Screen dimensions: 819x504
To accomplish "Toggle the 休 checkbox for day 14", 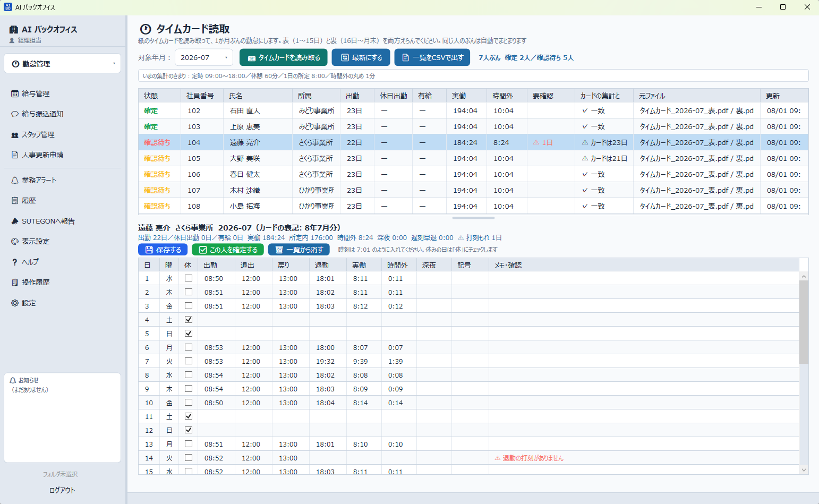I will point(189,458).
